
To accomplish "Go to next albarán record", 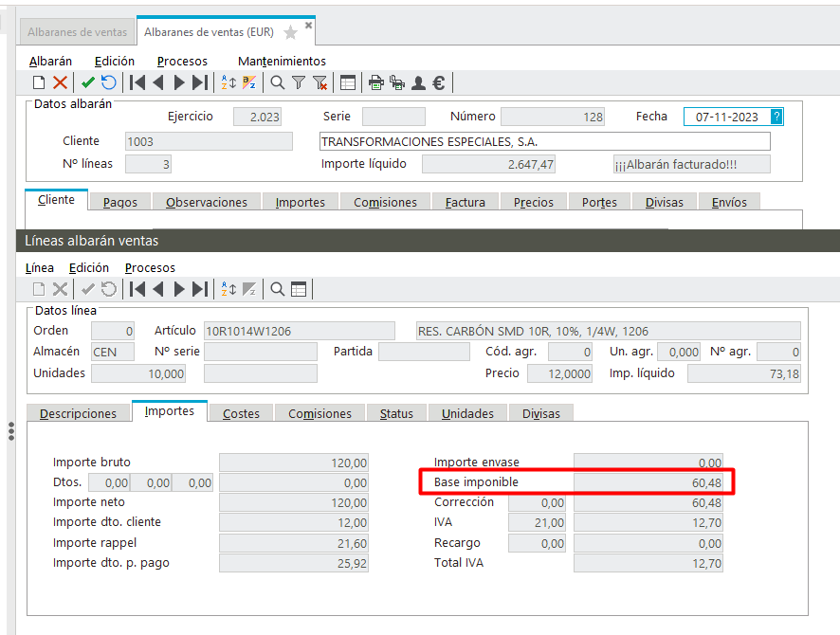I will [179, 82].
